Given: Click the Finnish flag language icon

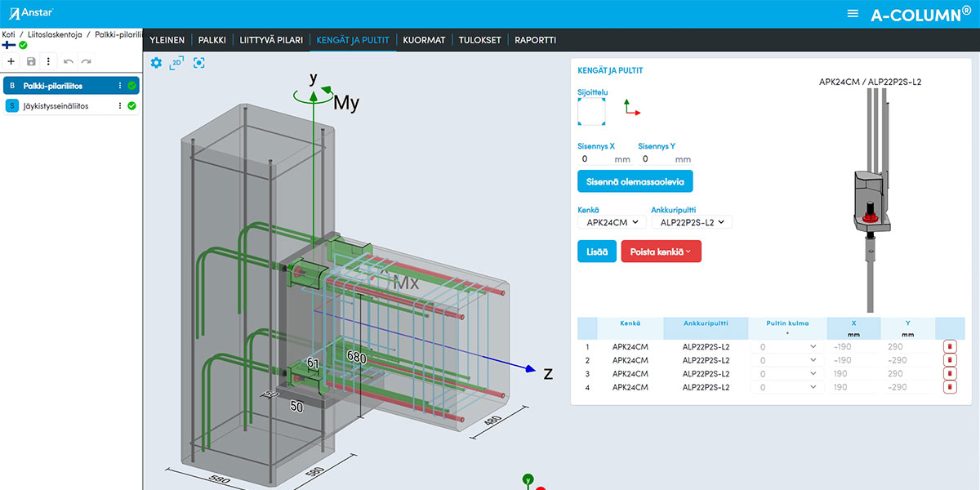Looking at the screenshot, I should [x=10, y=45].
